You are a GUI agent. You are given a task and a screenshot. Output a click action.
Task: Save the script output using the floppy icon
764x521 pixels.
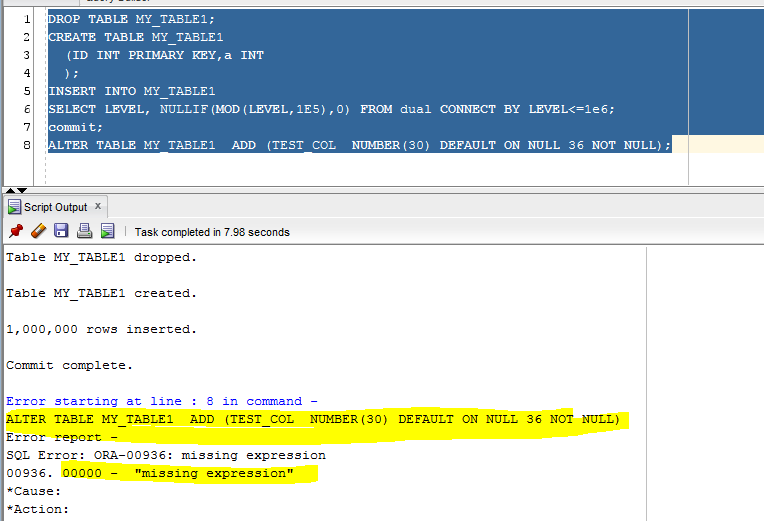tap(61, 231)
